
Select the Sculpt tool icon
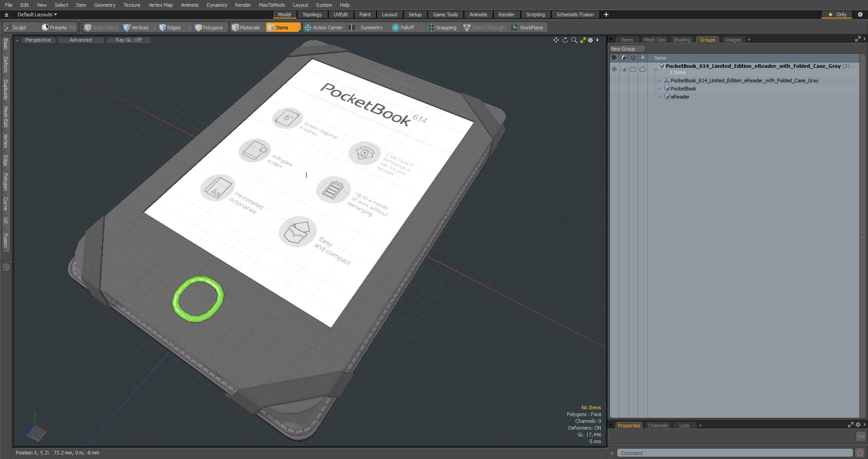(8, 28)
